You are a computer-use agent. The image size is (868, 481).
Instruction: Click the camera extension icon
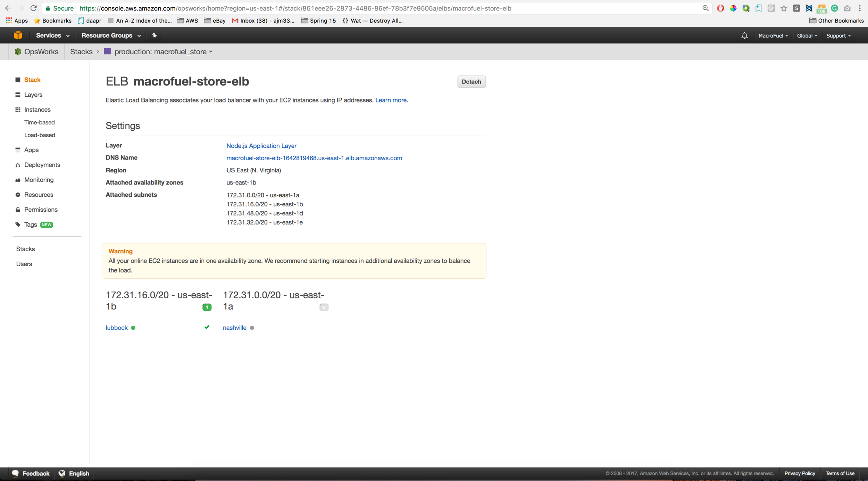pyautogui.click(x=847, y=8)
